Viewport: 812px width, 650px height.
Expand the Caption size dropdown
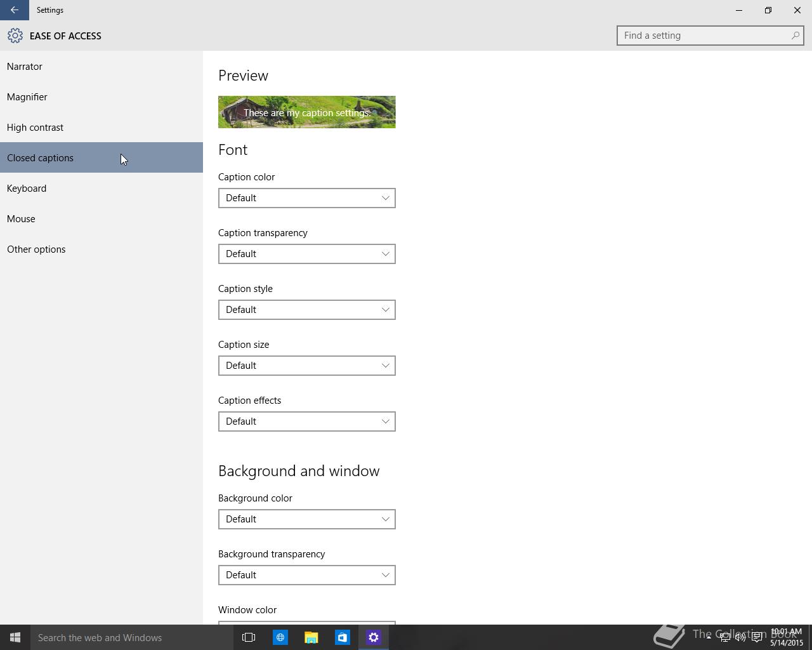307,366
